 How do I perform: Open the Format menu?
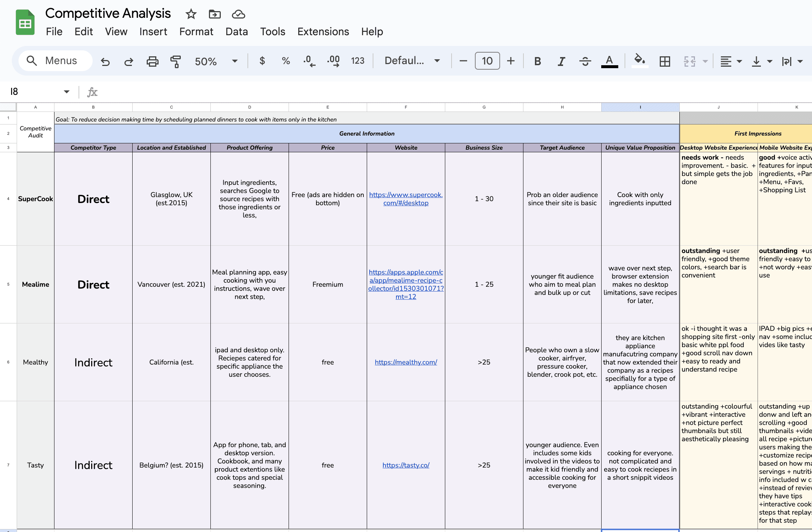[x=196, y=31]
